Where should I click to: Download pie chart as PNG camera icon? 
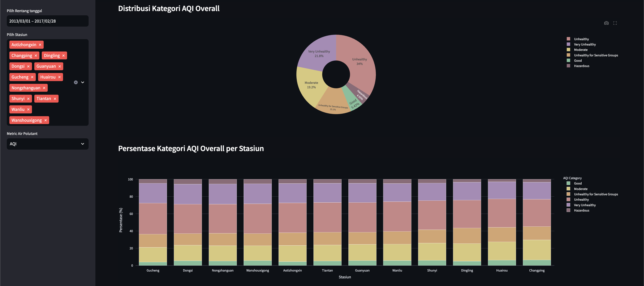[606, 23]
